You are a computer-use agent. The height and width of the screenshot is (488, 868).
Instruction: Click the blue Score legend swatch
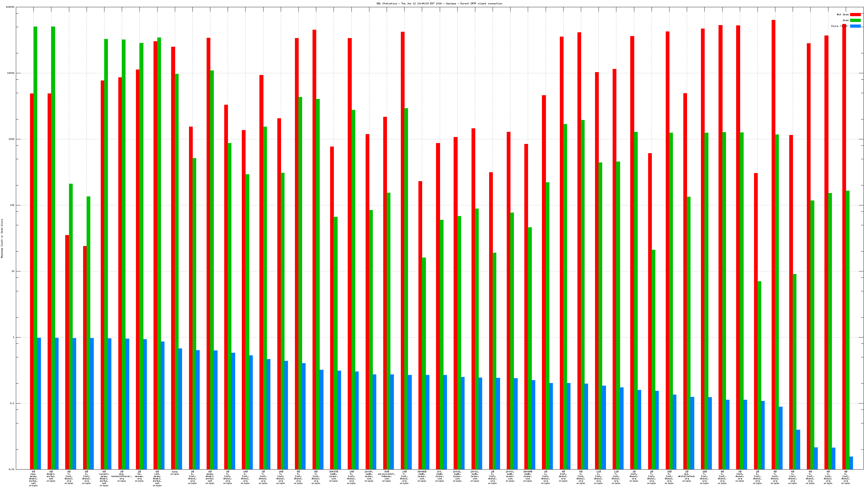coord(855,26)
